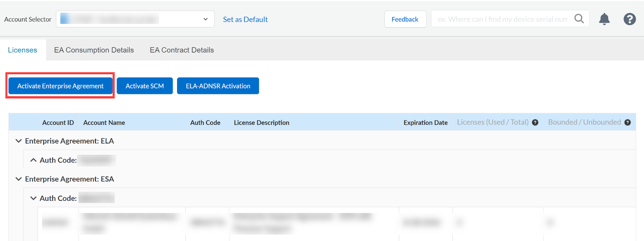644x241 pixels.
Task: Switch to the Licenses tab
Action: [x=23, y=50]
